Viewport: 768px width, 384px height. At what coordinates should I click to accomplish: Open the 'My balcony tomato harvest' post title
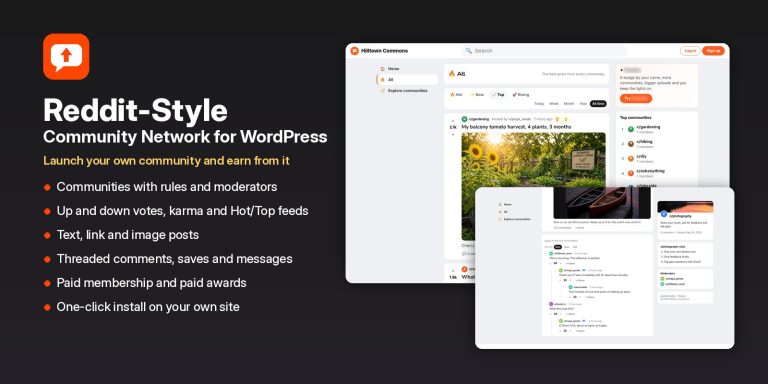[x=516, y=127]
